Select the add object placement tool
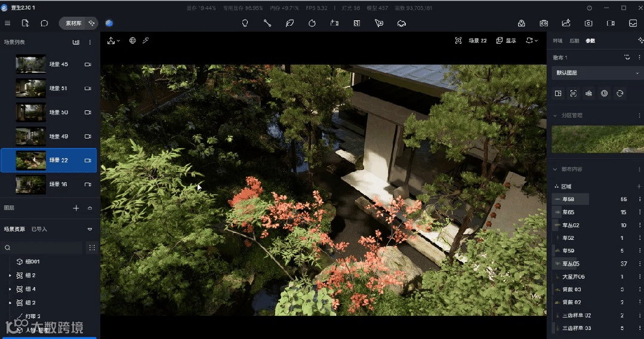This screenshot has width=644, height=339. (x=334, y=23)
